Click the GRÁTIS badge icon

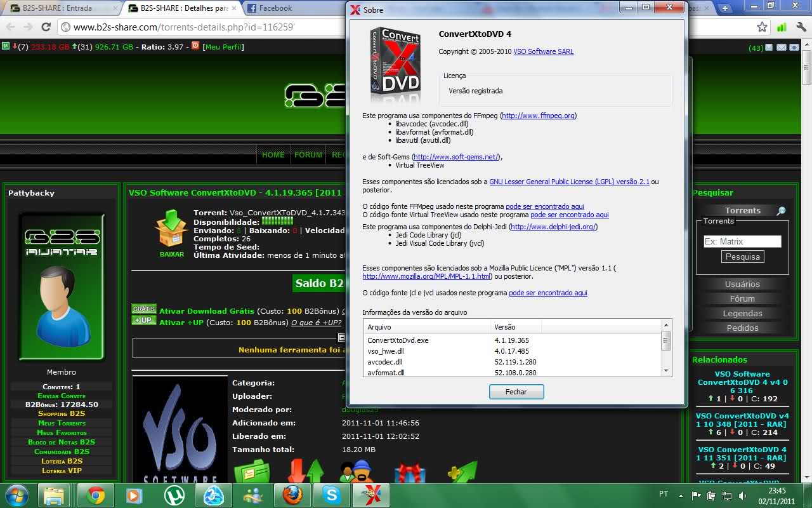[x=144, y=309]
